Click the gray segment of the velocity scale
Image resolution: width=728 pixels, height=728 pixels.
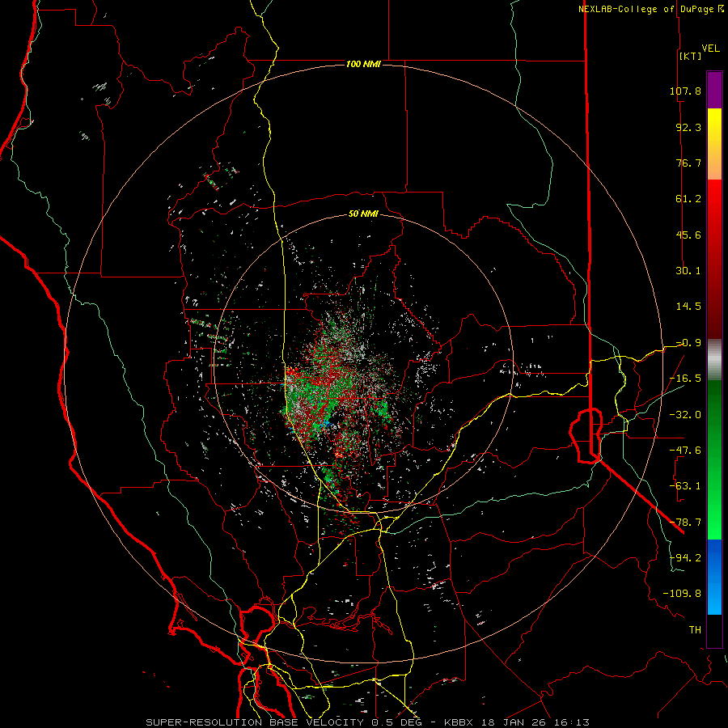(714, 360)
